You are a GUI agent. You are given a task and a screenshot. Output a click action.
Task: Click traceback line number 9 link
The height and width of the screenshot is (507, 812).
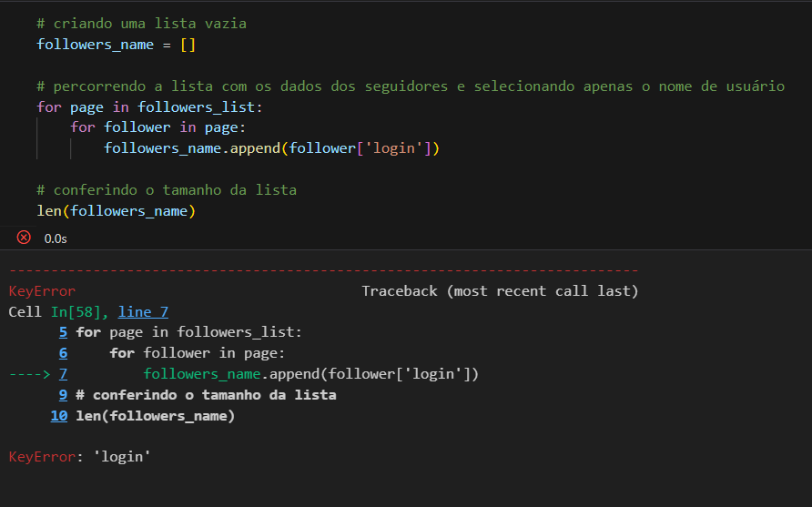pyautogui.click(x=63, y=395)
